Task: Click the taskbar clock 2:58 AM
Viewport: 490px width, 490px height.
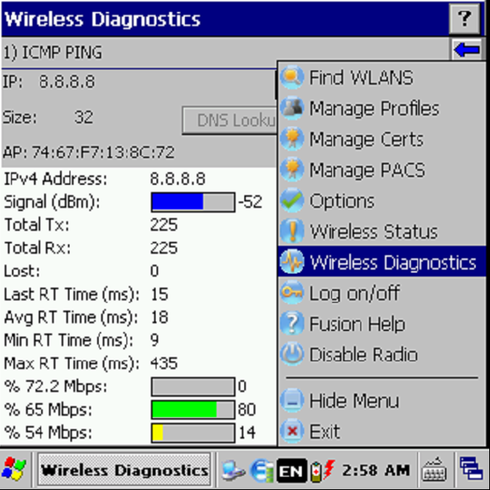Action: 376,470
